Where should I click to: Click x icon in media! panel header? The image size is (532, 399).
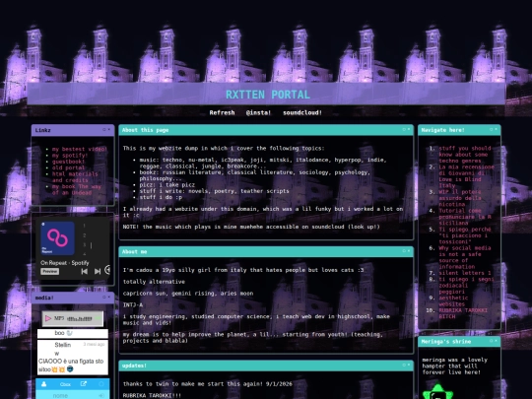pyautogui.click(x=109, y=298)
